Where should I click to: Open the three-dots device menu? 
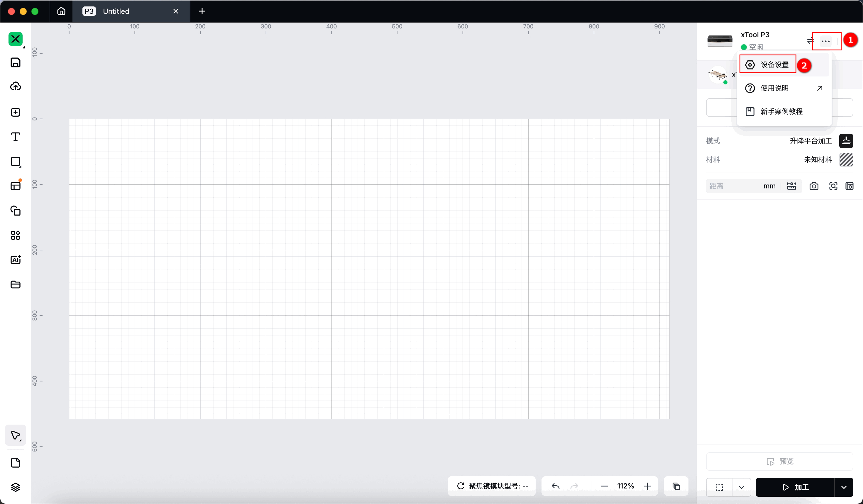[825, 41]
